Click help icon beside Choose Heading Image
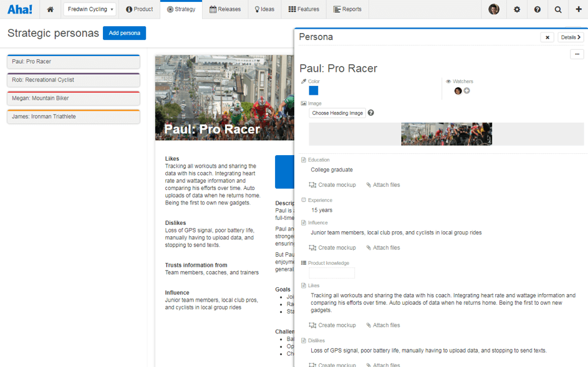 click(371, 113)
